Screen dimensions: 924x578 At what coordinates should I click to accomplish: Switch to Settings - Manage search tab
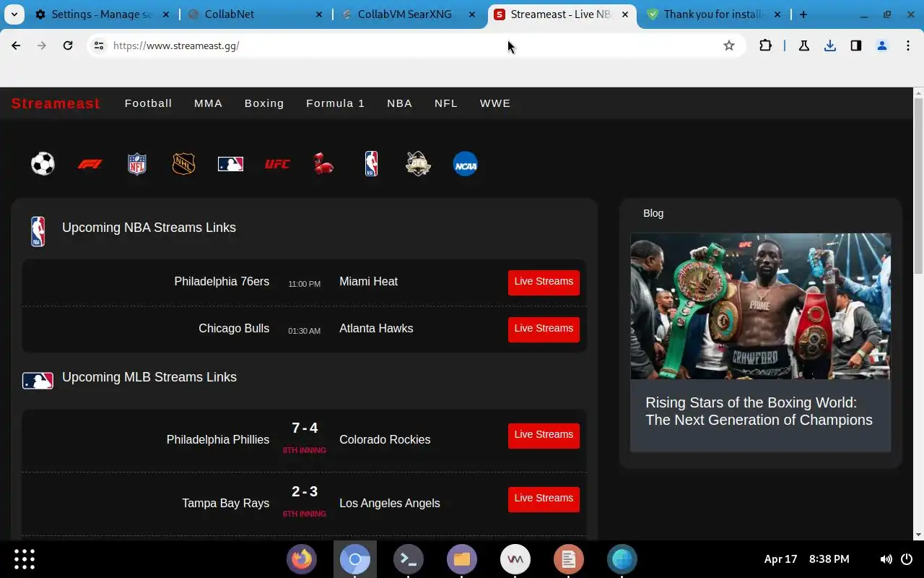click(x=101, y=14)
